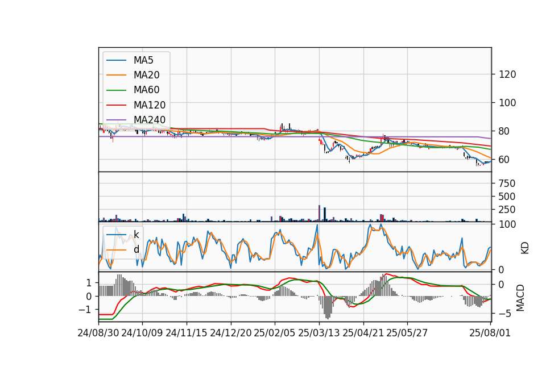Click the 60 price axis tick label
546x392 pixels.
tap(504, 160)
